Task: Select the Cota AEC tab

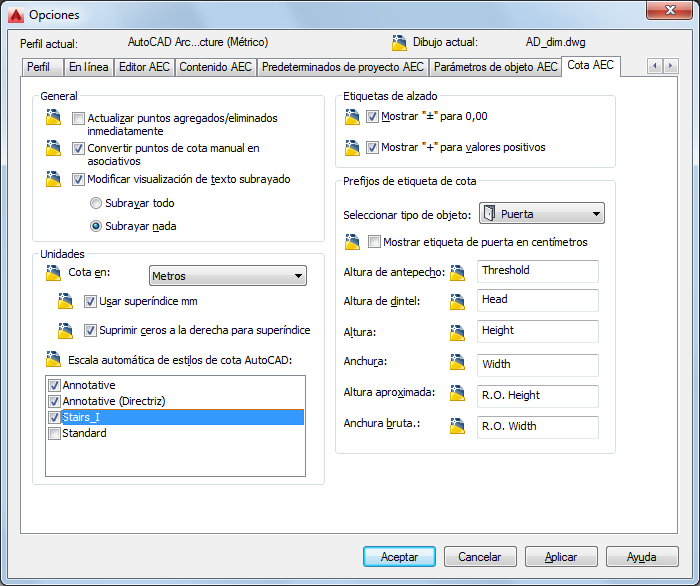Action: point(591,66)
